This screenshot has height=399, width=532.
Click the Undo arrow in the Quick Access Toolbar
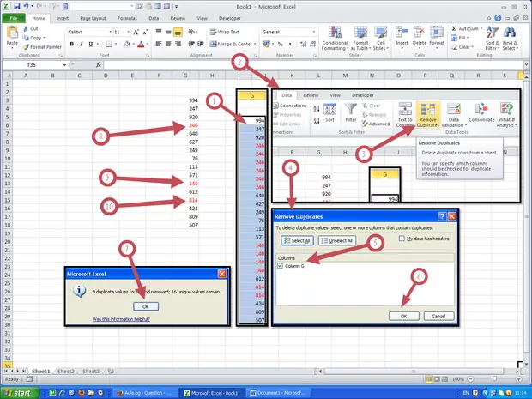point(27,6)
